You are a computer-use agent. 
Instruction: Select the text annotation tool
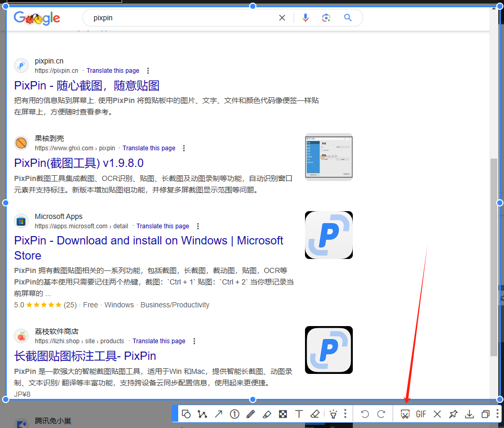(299, 414)
